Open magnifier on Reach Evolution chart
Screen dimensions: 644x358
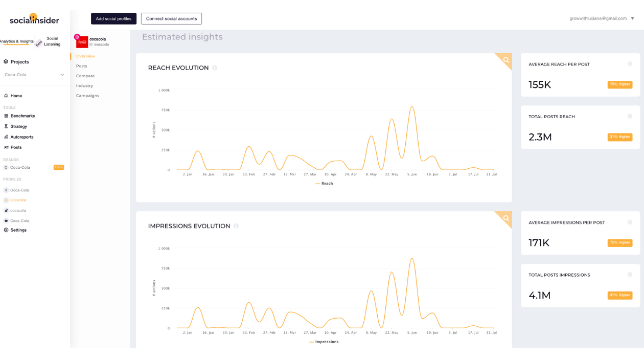tap(506, 60)
